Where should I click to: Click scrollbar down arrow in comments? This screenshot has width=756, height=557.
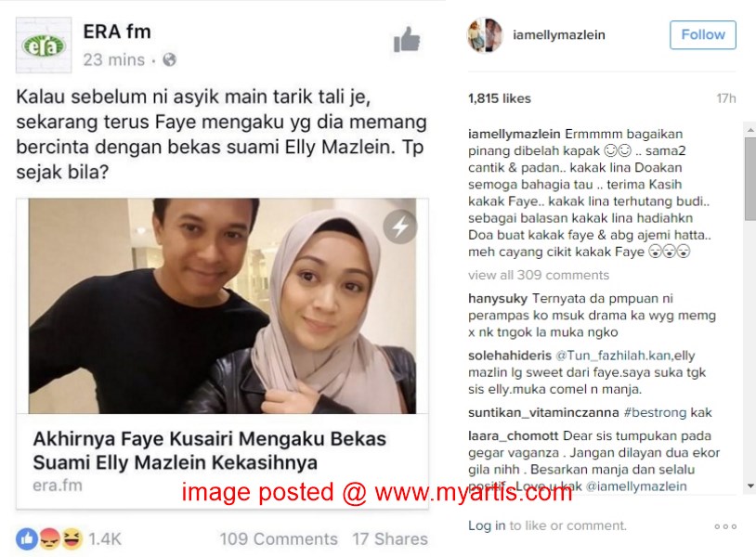pos(750,486)
